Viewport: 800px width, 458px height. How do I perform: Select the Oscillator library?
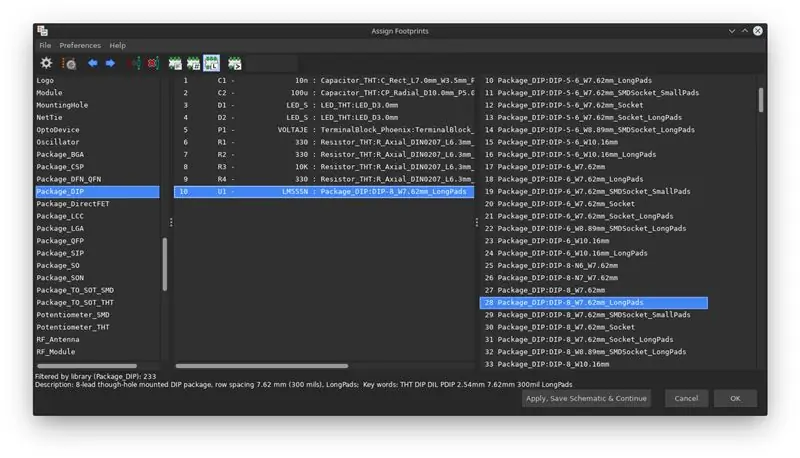97,142
